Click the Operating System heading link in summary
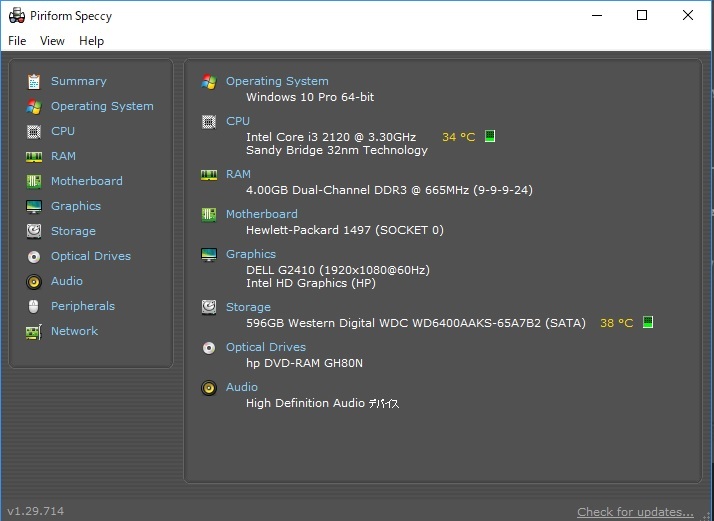The image size is (714, 521). [x=277, y=82]
